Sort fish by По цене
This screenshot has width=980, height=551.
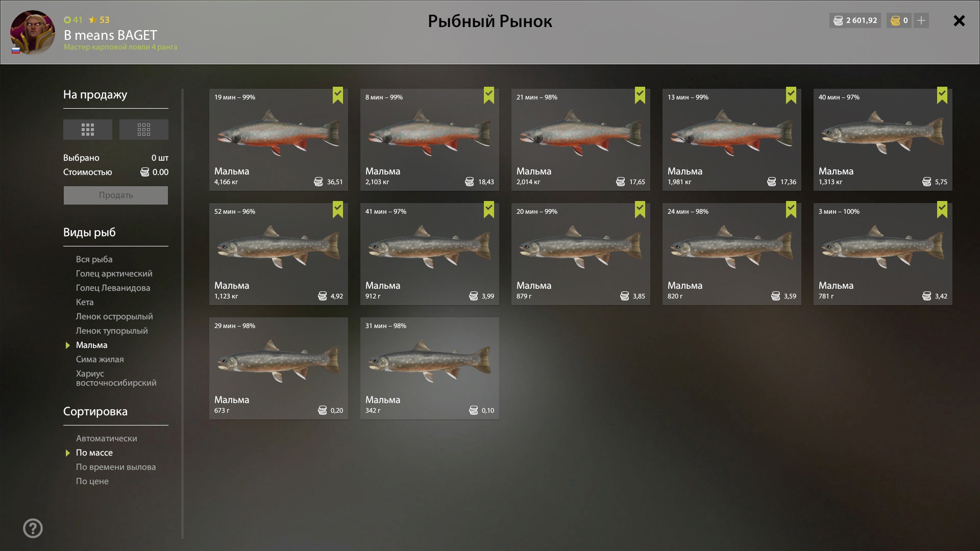click(92, 481)
